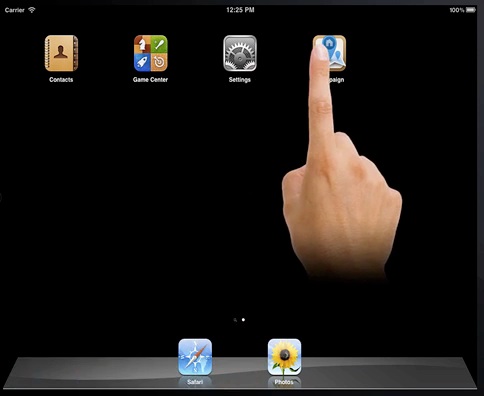Tap the "Game Center" app label
Image resolution: width=484 pixels, height=396 pixels.
150,80
